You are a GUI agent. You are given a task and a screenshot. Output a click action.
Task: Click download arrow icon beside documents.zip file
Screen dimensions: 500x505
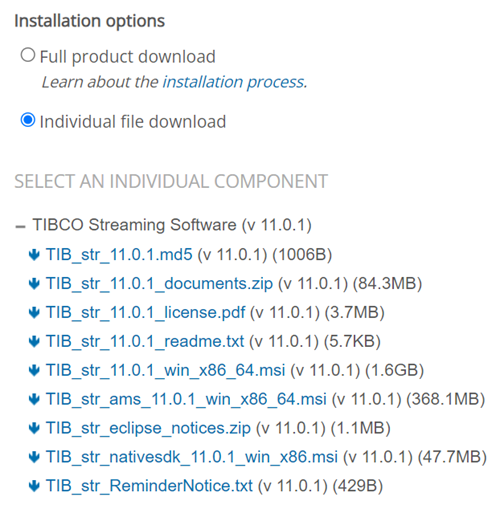pyautogui.click(x=34, y=284)
